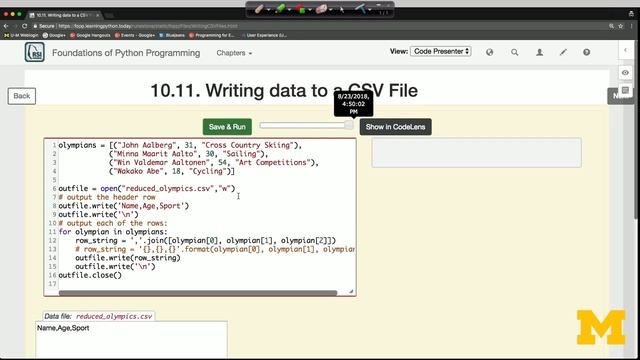This screenshot has height=360, width=640.
Task: Open the user profile icon
Action: (x=540, y=52)
